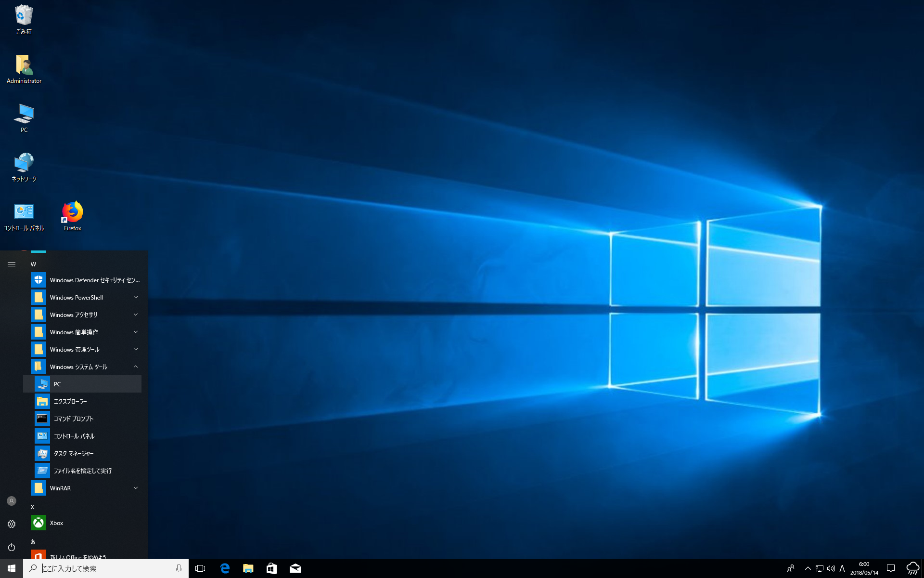Viewport: 924px width, 578px height.
Task: Open the Mail app taskbar icon
Action: click(x=295, y=568)
